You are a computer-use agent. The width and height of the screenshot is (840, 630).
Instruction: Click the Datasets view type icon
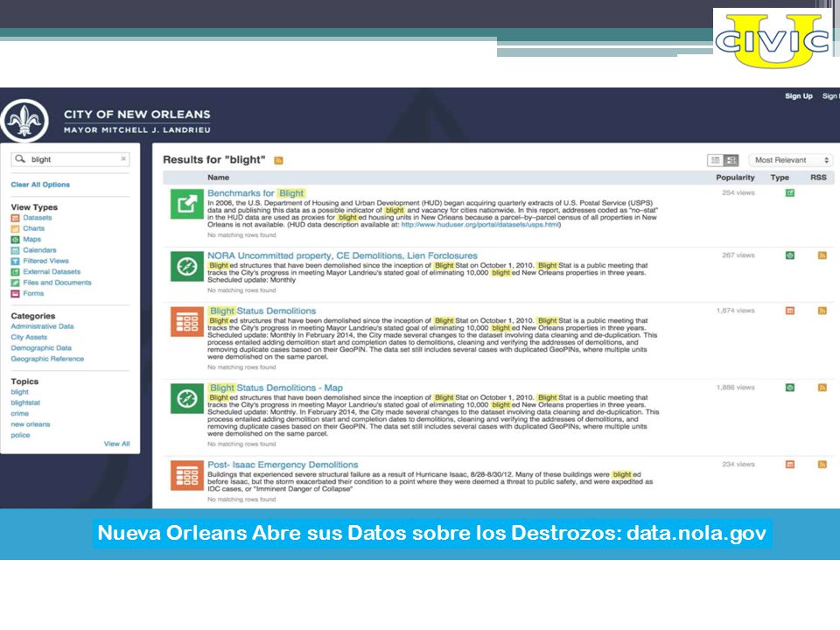click(x=15, y=218)
